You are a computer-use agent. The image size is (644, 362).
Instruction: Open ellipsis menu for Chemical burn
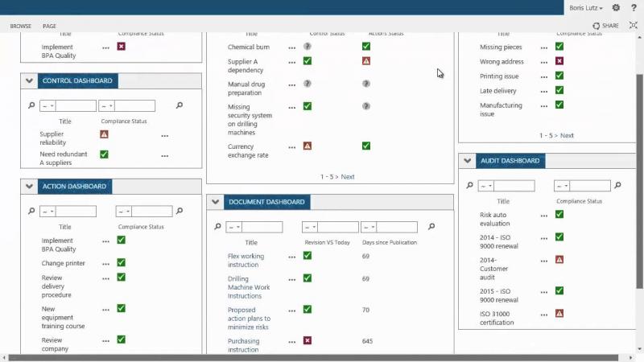(x=291, y=47)
